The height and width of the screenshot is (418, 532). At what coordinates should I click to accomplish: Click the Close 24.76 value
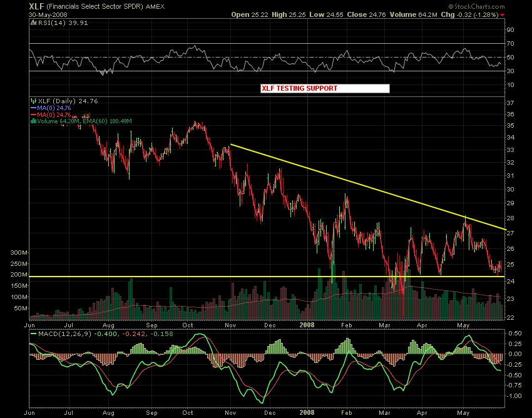(x=366, y=14)
